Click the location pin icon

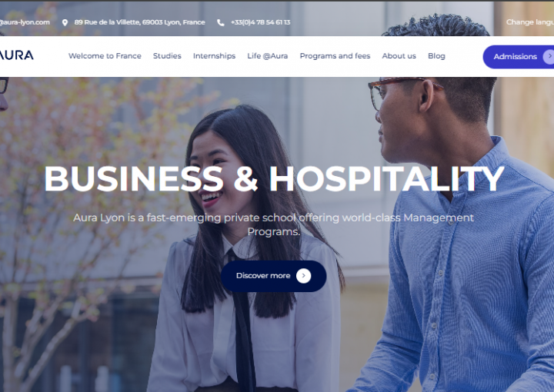[x=65, y=22]
